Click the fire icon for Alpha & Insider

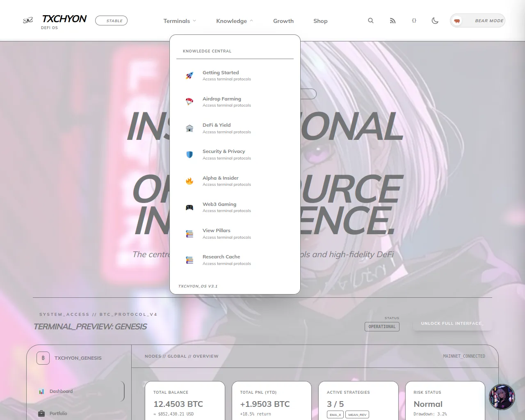[189, 181]
